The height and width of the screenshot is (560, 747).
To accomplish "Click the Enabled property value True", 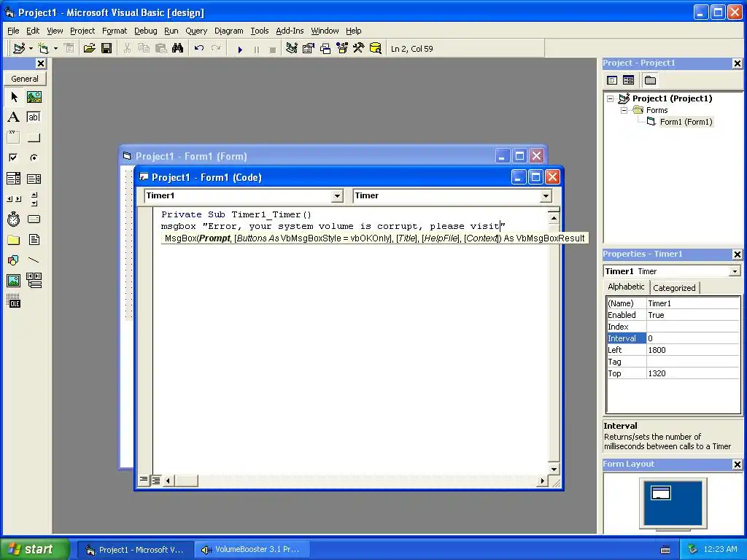I will pyautogui.click(x=693, y=315).
